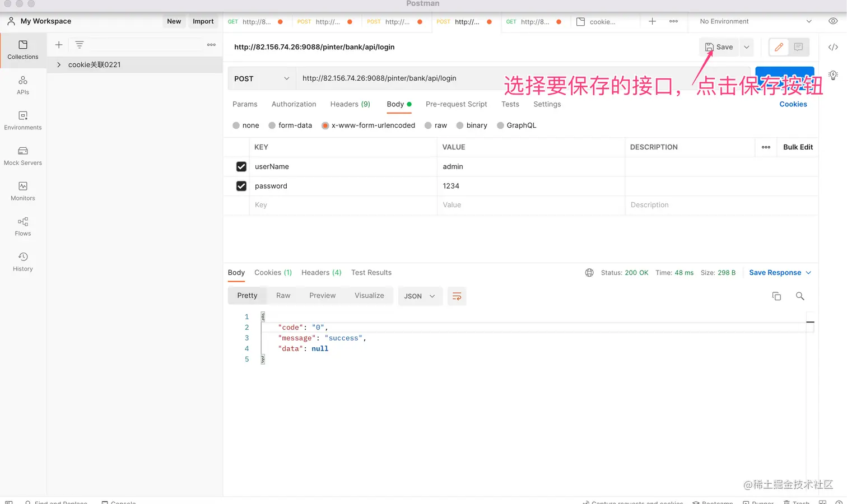Screen dimensions: 847x504
Task: Open the Collections sidebar section
Action: pyautogui.click(x=23, y=50)
